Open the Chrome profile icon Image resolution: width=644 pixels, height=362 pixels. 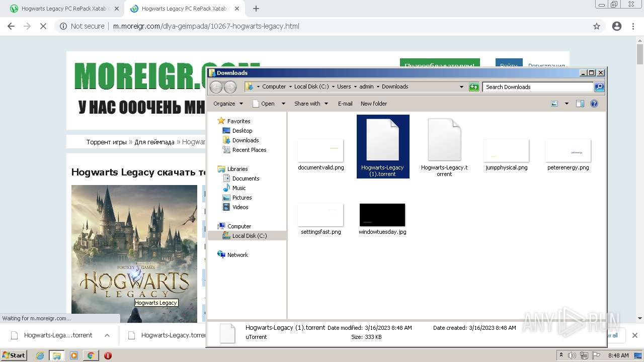[x=617, y=26]
